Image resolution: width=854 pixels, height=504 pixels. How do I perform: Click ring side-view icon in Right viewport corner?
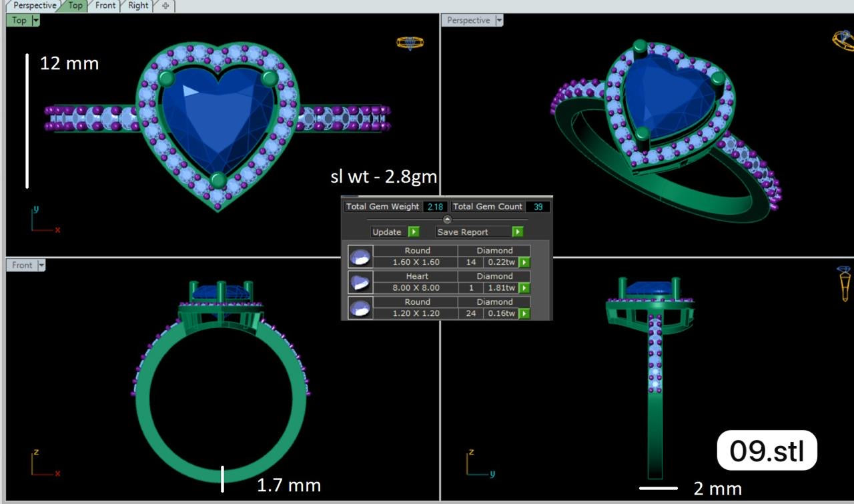tap(845, 282)
